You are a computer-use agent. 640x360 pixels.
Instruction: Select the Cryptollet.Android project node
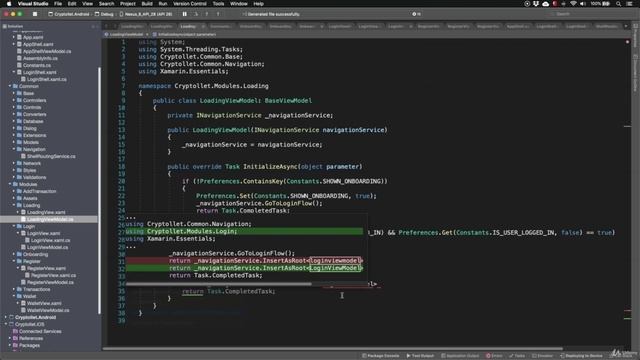[x=35, y=317]
